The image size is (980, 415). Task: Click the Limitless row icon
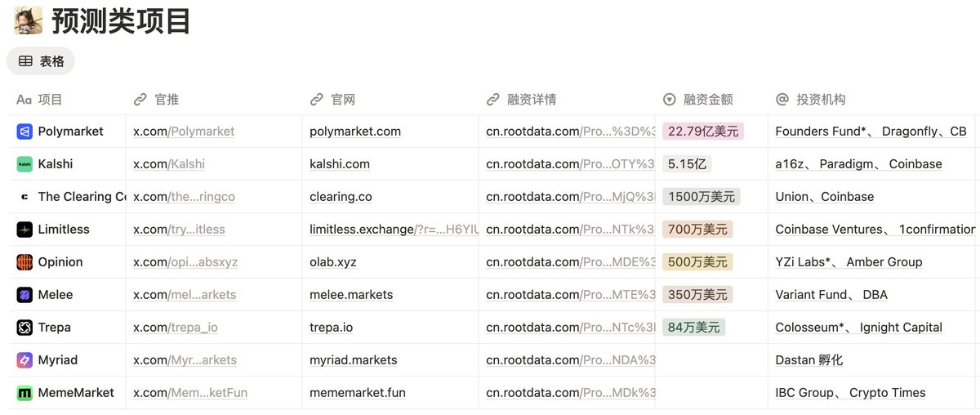pyautogui.click(x=24, y=230)
